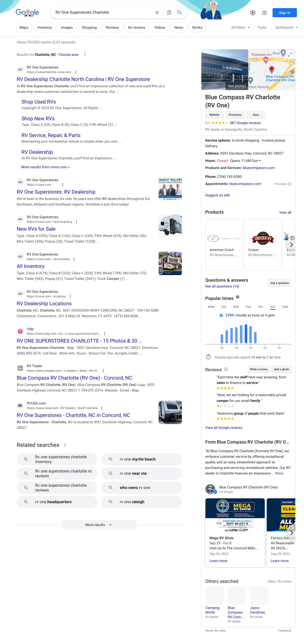
Task: Select SUN in Popular times
Action: tap(285, 307)
